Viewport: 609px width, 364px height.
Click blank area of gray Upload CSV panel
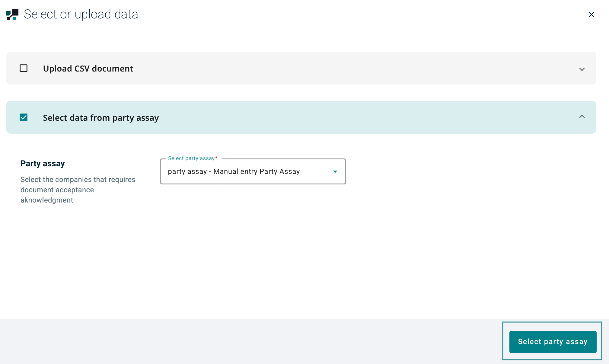pos(332,69)
